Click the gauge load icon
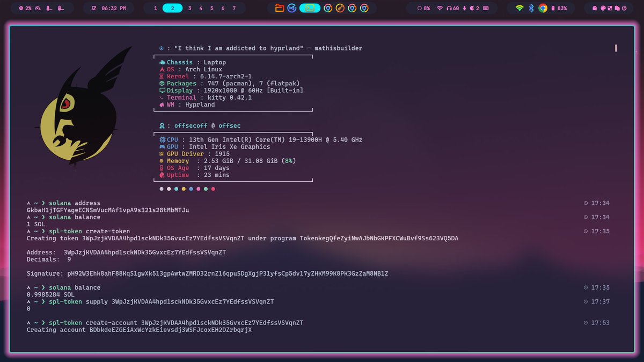 (38, 8)
